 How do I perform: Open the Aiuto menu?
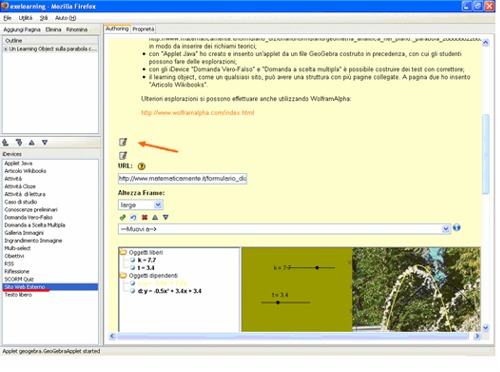[x=65, y=18]
